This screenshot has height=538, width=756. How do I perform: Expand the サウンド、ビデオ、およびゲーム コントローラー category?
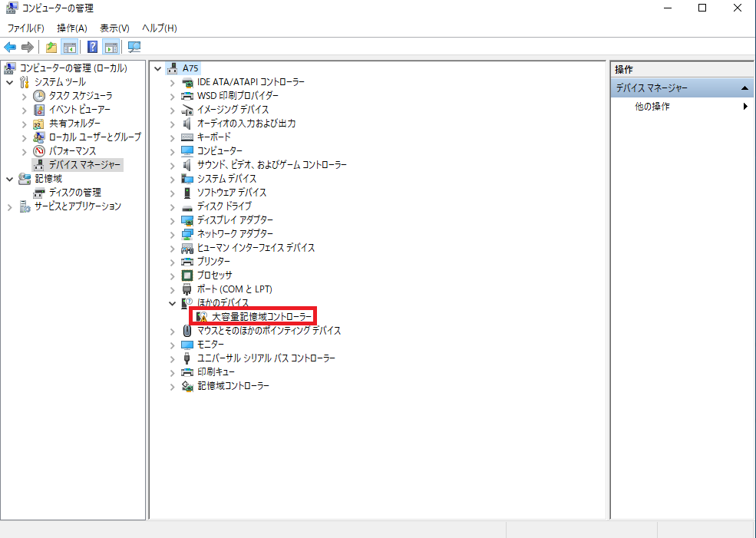(172, 166)
